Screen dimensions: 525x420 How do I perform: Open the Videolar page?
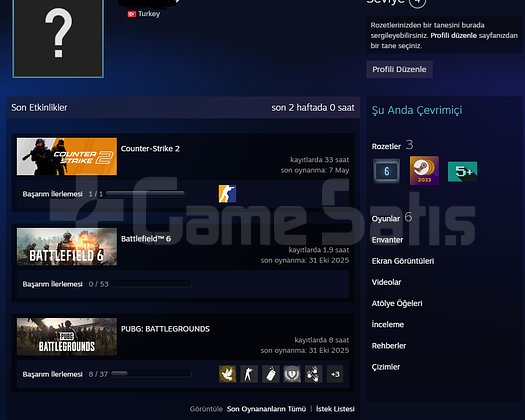386,282
